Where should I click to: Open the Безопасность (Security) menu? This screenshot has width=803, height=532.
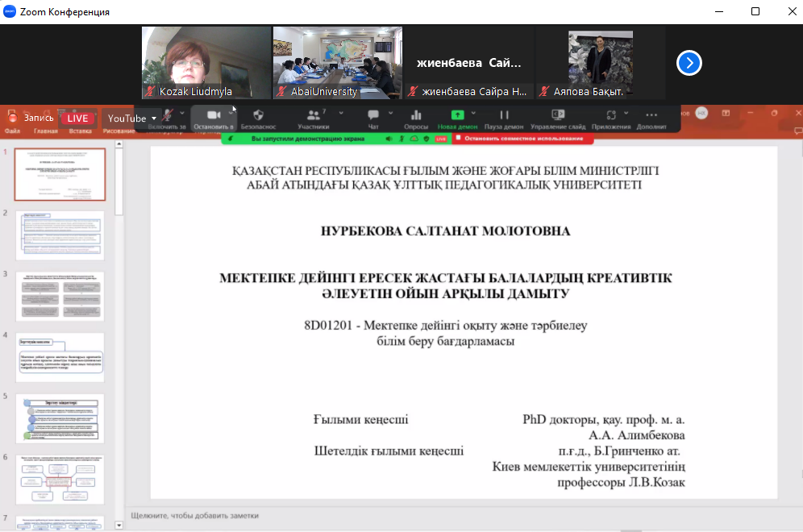(x=258, y=117)
